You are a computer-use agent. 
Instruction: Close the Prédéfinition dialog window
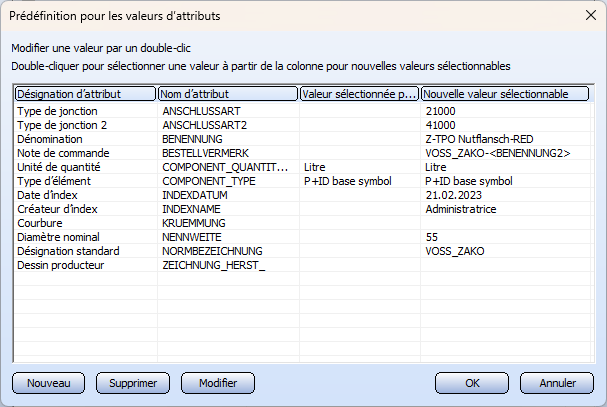(591, 15)
